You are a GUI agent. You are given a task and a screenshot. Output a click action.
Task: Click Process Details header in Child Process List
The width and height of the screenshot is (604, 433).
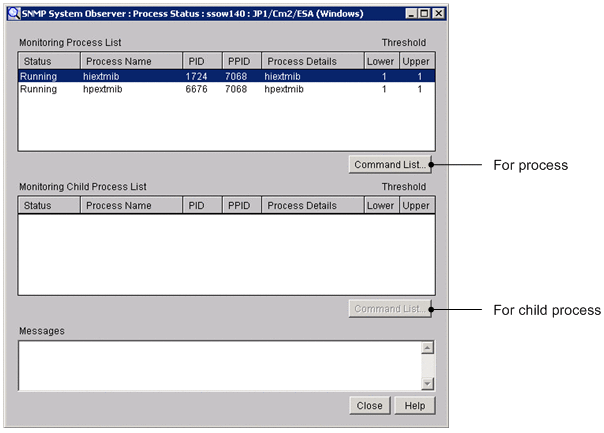pos(313,205)
